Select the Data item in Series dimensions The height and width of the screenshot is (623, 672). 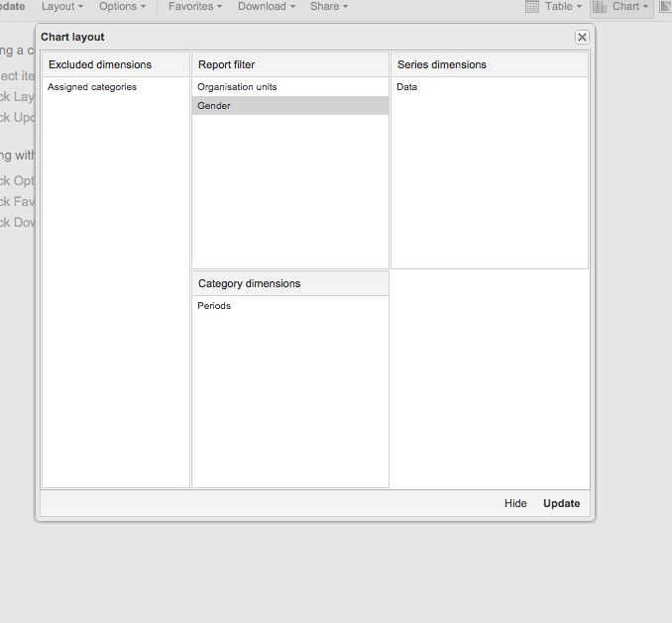406,87
